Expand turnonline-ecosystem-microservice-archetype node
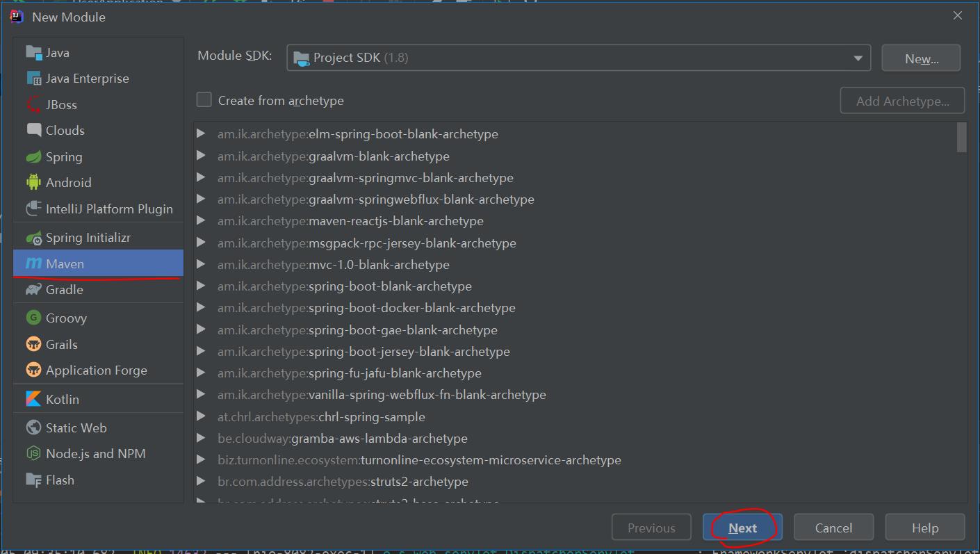The width and height of the screenshot is (980, 554). (201, 459)
